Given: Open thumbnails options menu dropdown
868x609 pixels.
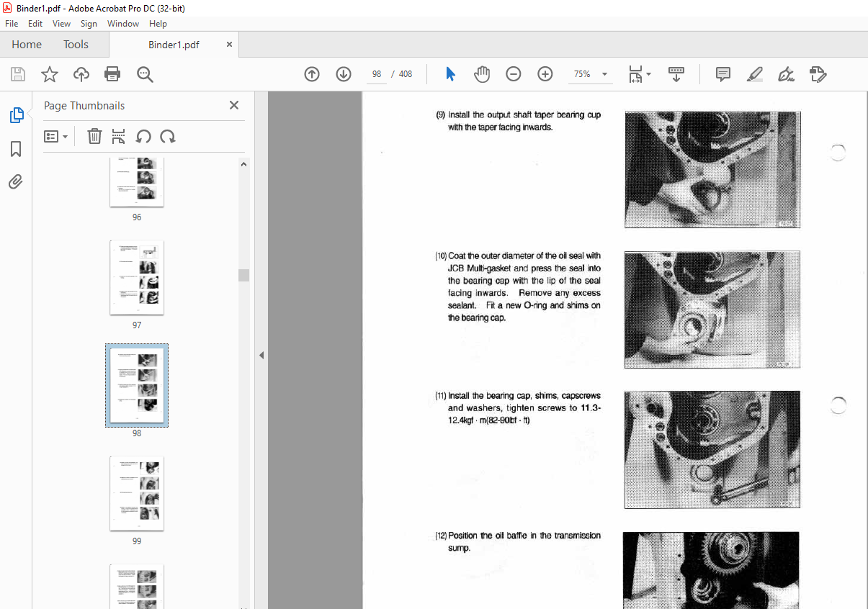Looking at the screenshot, I should pyautogui.click(x=56, y=136).
